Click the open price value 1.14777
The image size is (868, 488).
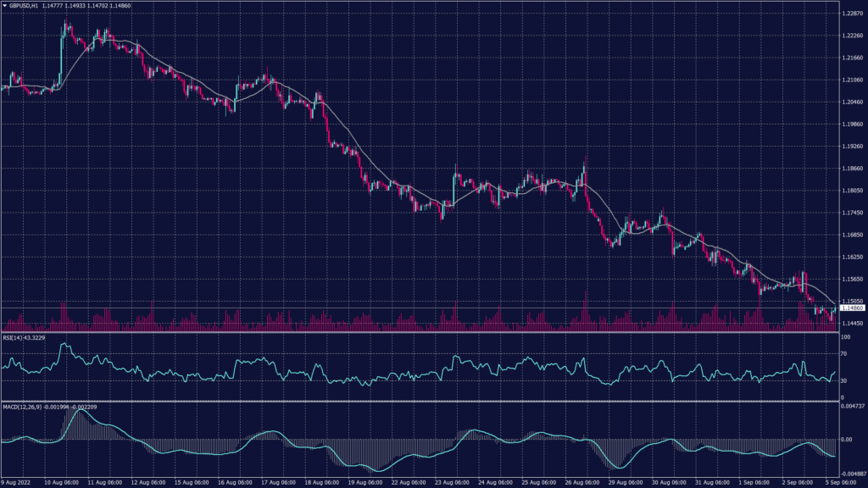point(51,5)
